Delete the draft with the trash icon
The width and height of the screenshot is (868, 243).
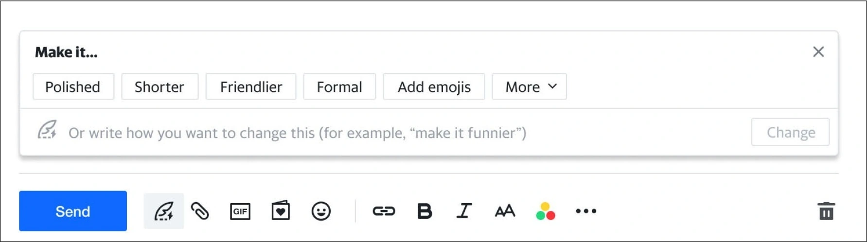coord(826,211)
